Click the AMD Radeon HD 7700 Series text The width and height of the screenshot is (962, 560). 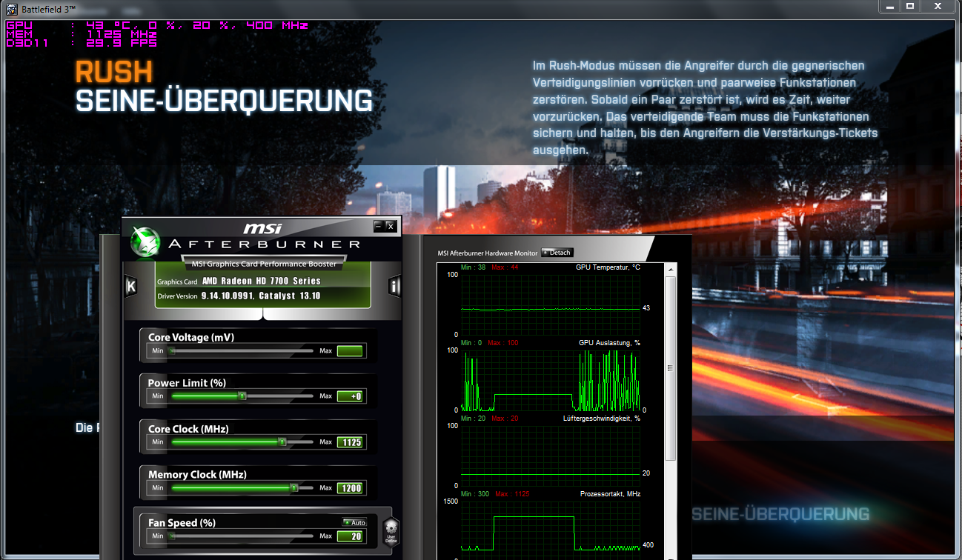pos(262,281)
